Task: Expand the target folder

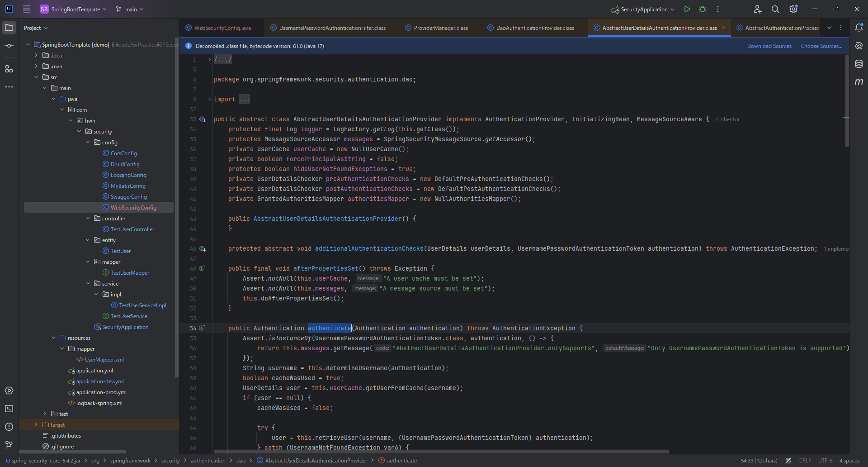Action: click(36, 424)
